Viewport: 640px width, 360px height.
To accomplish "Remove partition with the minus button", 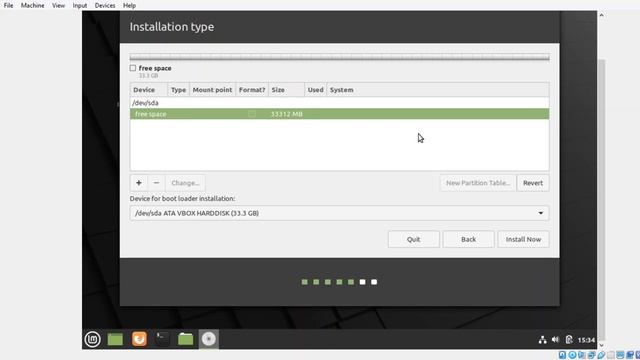I will click(x=156, y=183).
